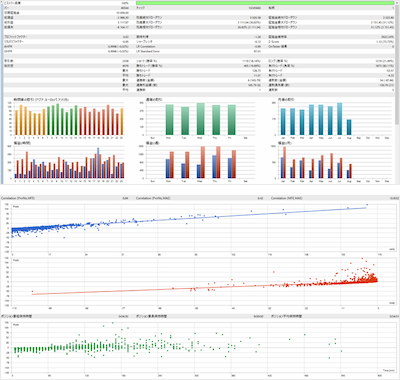Screen dimensions: 400x380
Task: Click the hourly profit/loss bar chart
Action: pos(68,163)
